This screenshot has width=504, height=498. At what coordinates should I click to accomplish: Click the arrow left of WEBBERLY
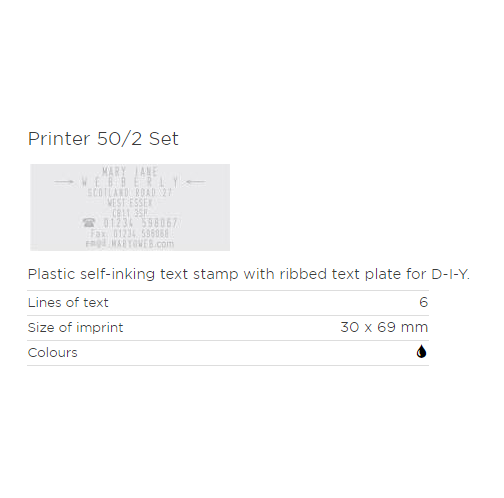click(x=64, y=182)
